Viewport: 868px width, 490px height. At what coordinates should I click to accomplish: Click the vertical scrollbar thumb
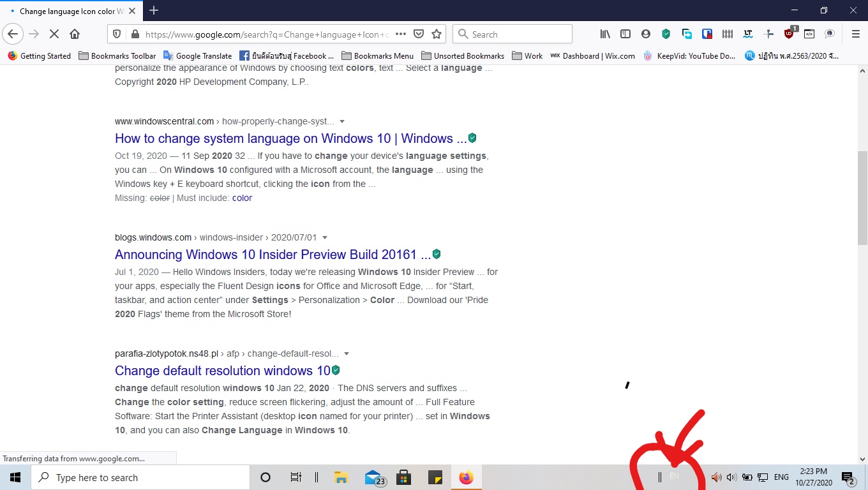tap(862, 198)
